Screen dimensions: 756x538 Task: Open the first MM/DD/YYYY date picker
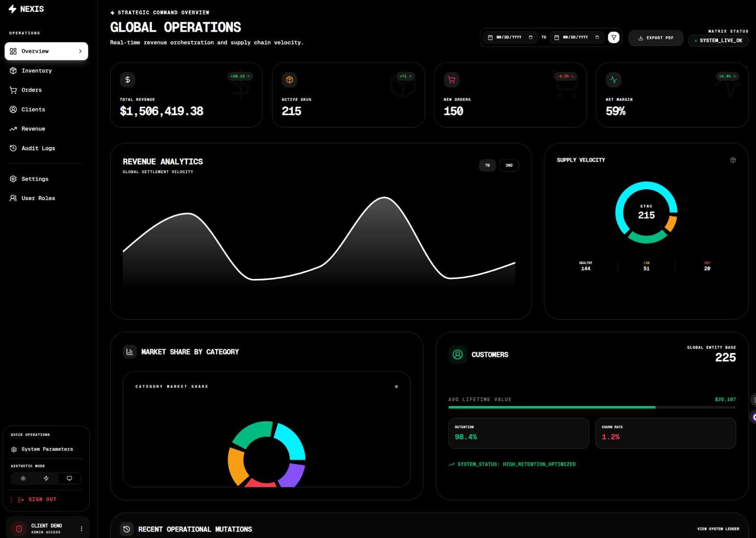(510, 37)
